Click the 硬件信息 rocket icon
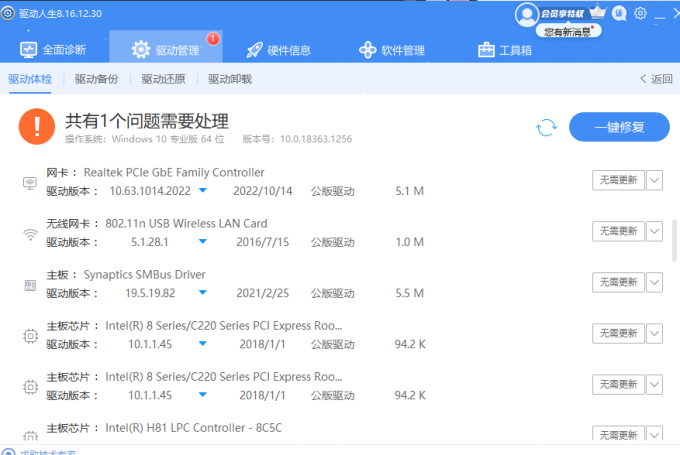The width and height of the screenshot is (680, 455). coord(255,50)
